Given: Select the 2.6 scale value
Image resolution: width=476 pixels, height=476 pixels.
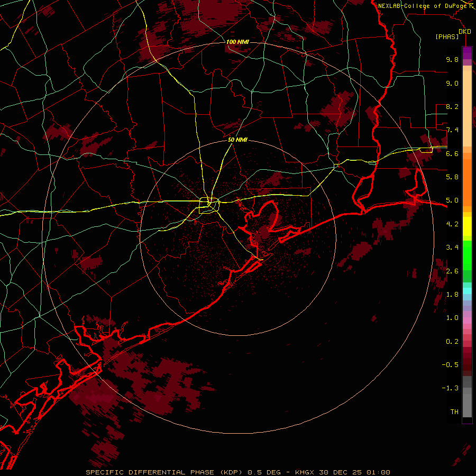Looking at the screenshot, I should [452, 271].
